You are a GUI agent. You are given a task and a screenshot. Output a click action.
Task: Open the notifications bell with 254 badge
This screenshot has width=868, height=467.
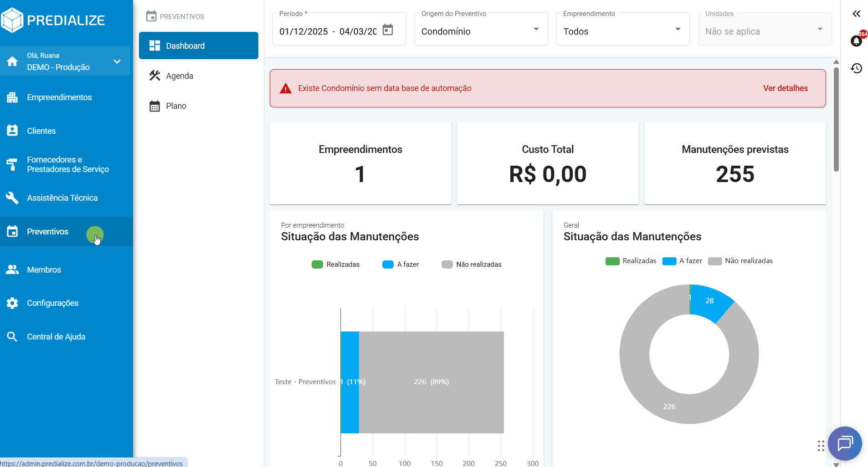coord(857,41)
